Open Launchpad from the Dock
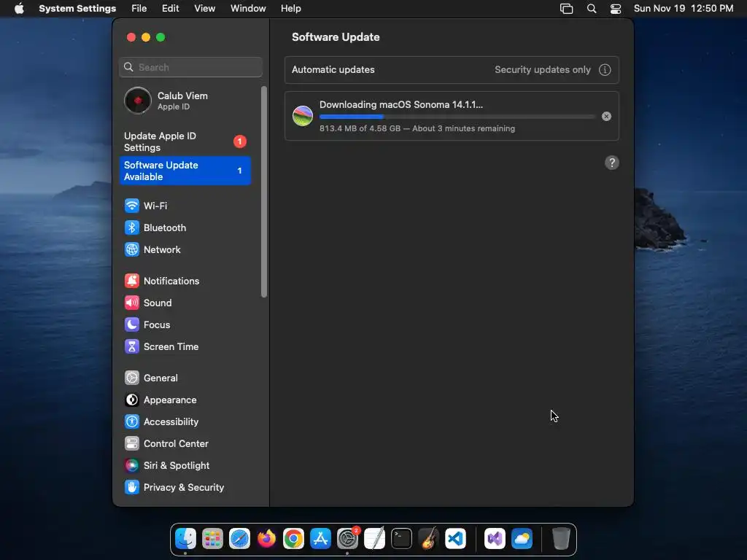The height and width of the screenshot is (560, 747). click(212, 539)
